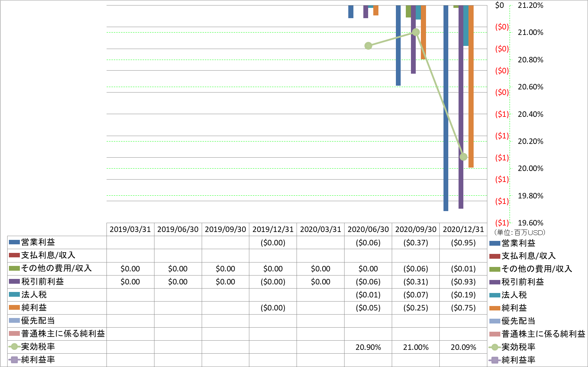Click the その他の費用/収入 green swatch in right legend
The image size is (588, 367).
click(495, 269)
